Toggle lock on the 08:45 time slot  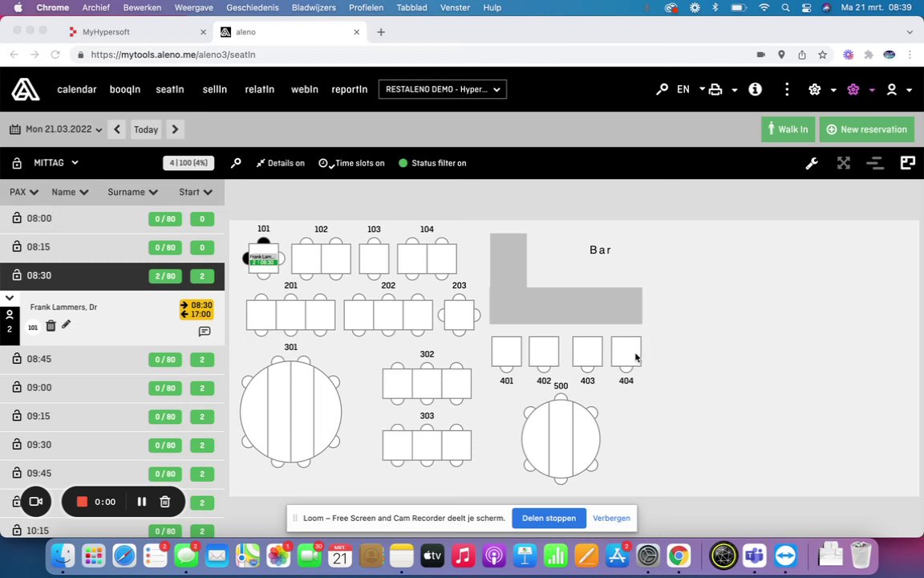[x=17, y=359]
